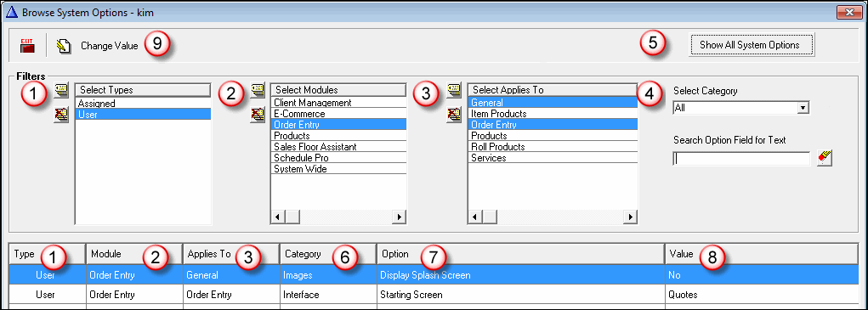Viewport: 868px width, 310px height.
Task: Select the Starting Screen option row
Action: pyautogui.click(x=434, y=295)
